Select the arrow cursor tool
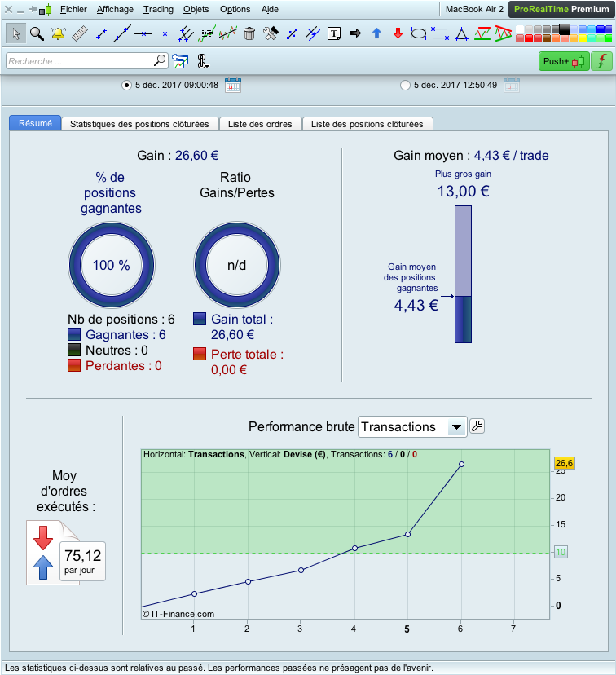Viewport: 616px width, 675px height. coord(16,33)
